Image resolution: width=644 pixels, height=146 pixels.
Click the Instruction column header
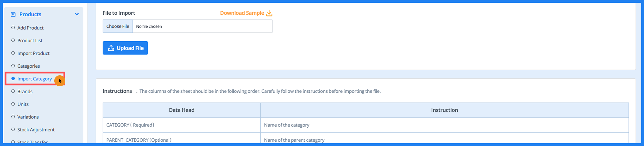(x=444, y=110)
